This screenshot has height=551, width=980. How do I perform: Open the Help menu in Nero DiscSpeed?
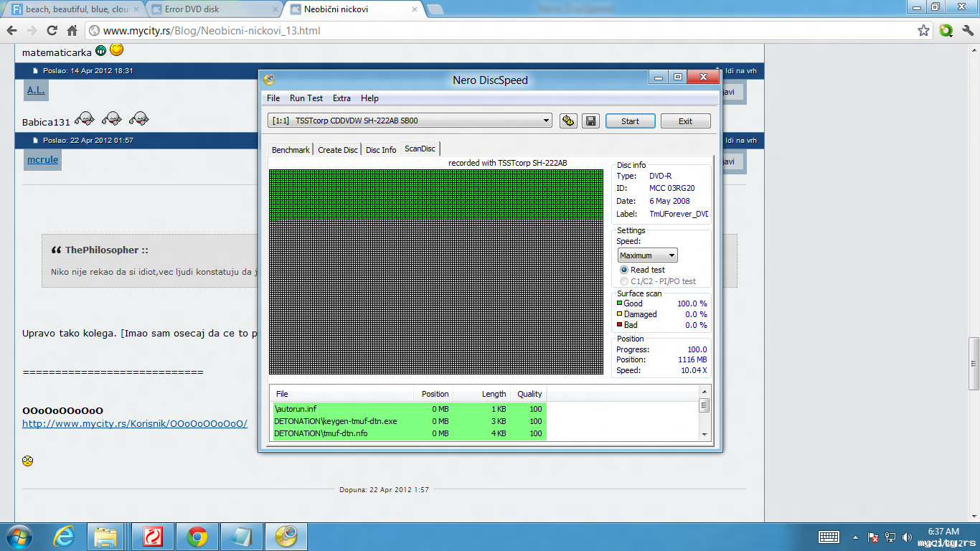tap(369, 98)
